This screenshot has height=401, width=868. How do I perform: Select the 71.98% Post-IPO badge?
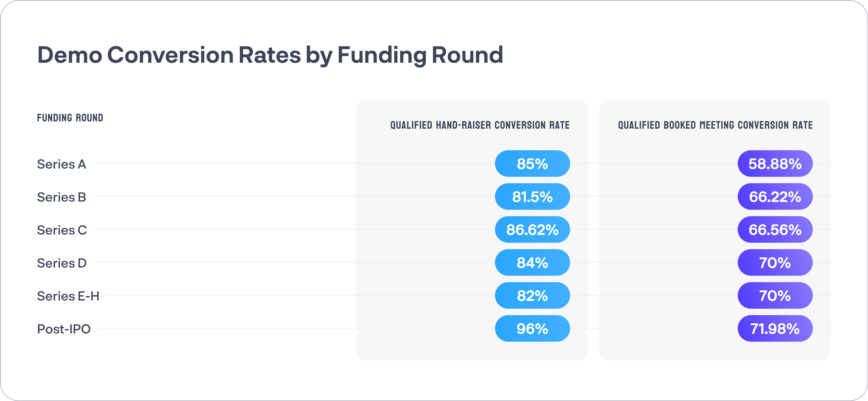775,329
